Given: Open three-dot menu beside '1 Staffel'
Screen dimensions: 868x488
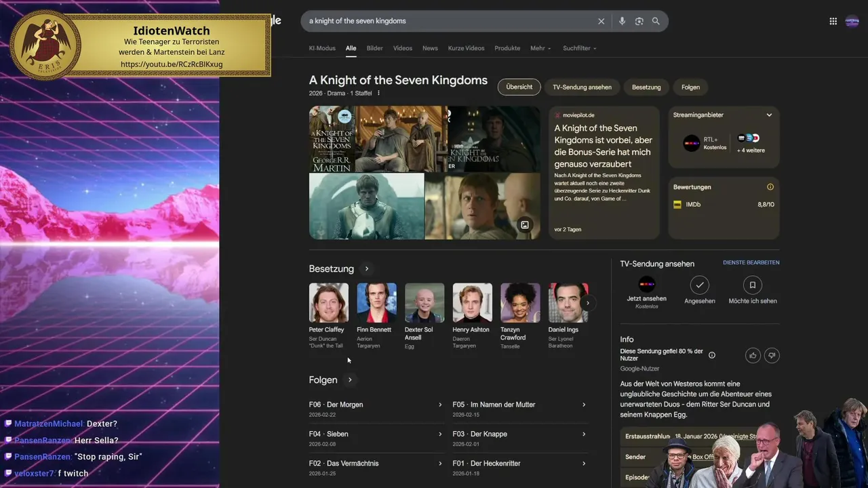Looking at the screenshot, I should (378, 94).
